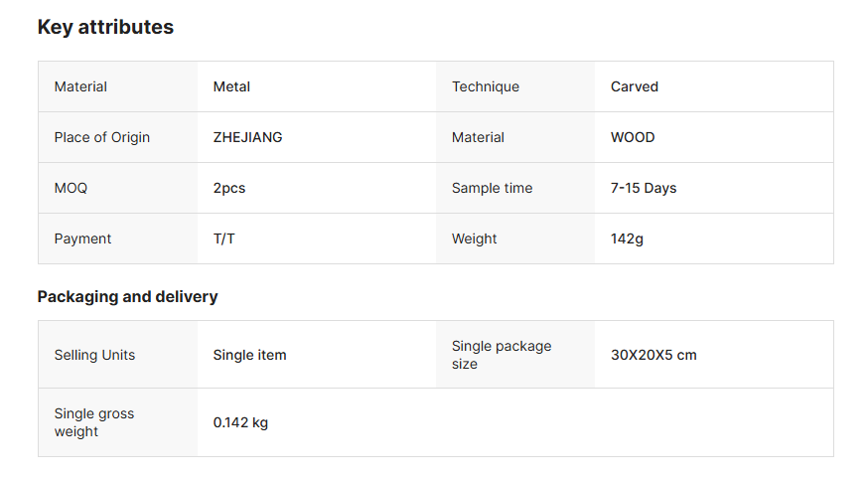
Task: Select the T/T payment value
Action: pyautogui.click(x=223, y=239)
